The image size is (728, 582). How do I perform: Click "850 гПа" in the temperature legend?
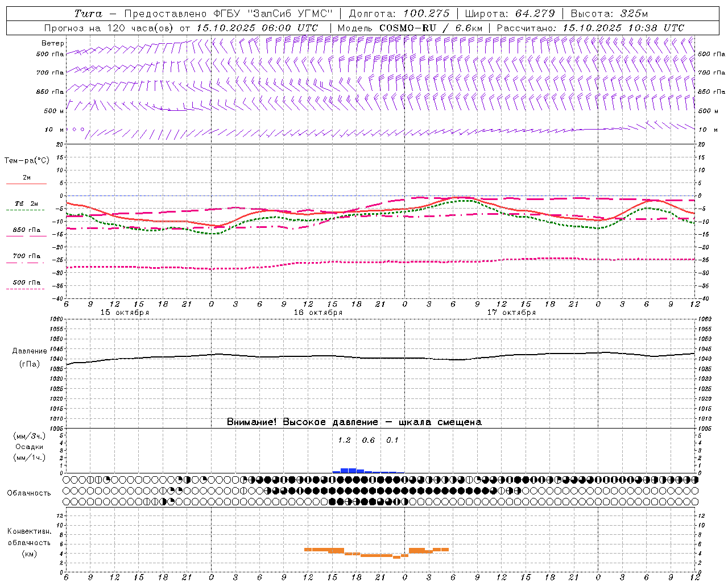[x=27, y=230]
